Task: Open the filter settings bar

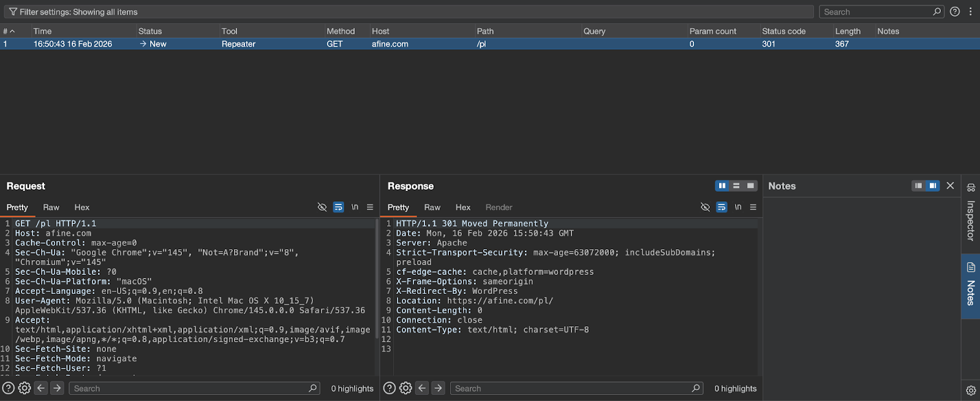Action: click(x=409, y=12)
